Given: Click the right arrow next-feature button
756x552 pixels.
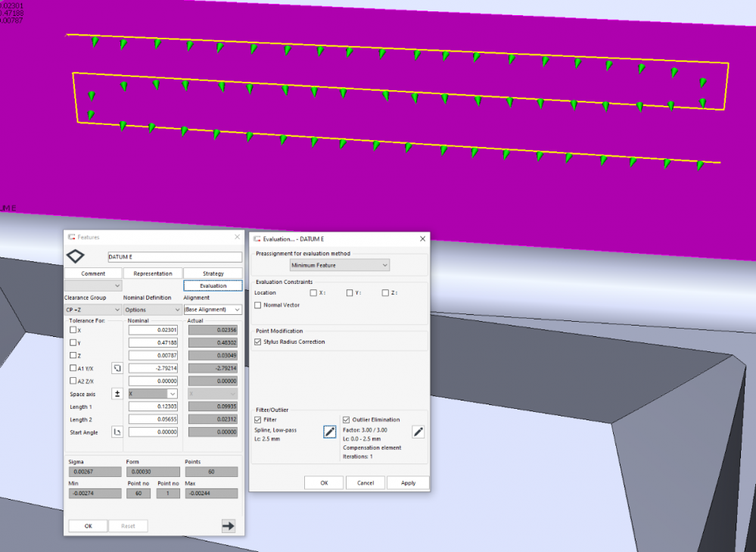Looking at the screenshot, I should (x=228, y=525).
